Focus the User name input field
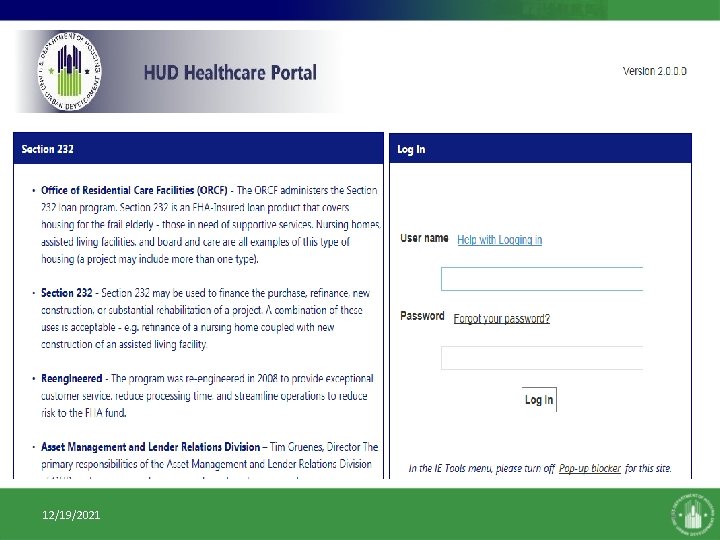This screenshot has height=540, width=720. [x=542, y=279]
